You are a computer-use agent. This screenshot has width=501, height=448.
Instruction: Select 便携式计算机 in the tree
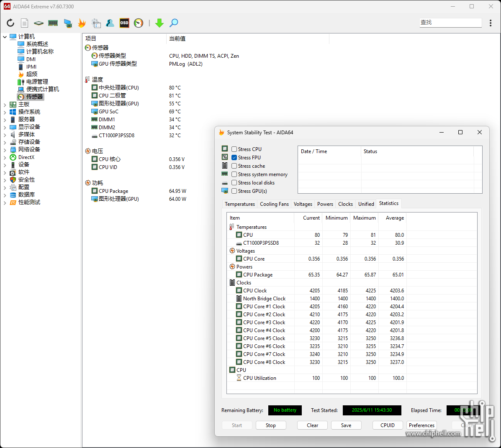pos(43,89)
